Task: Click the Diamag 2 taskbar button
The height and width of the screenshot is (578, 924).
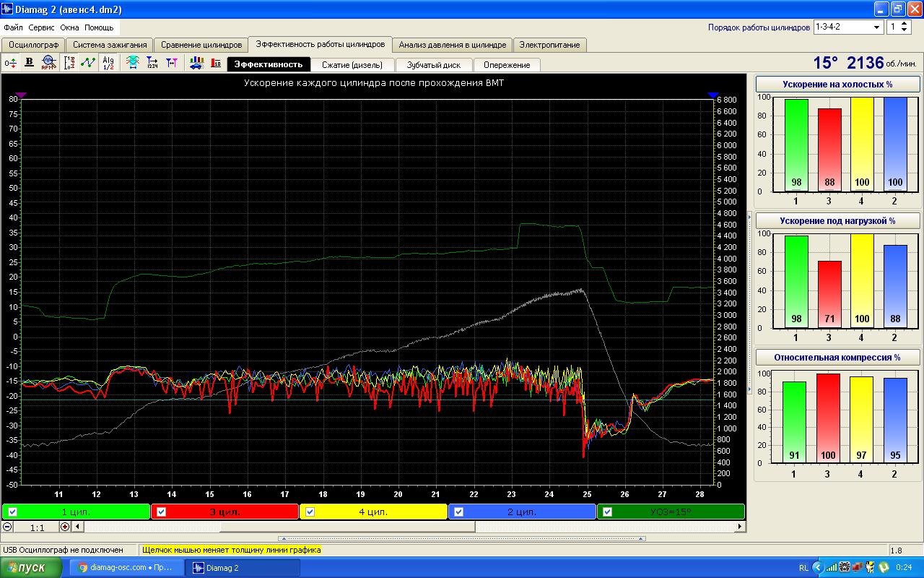Action: [x=241, y=568]
